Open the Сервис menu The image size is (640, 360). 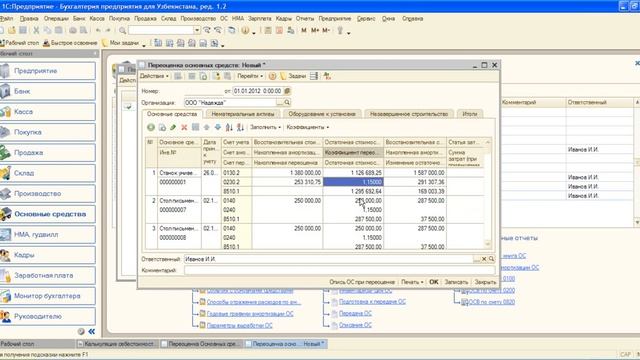click(366, 19)
